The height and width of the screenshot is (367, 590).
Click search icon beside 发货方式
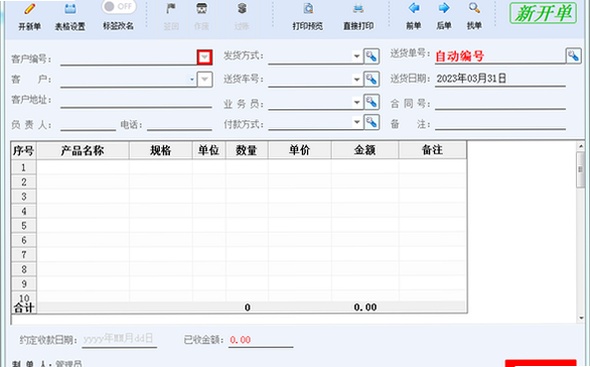point(371,56)
